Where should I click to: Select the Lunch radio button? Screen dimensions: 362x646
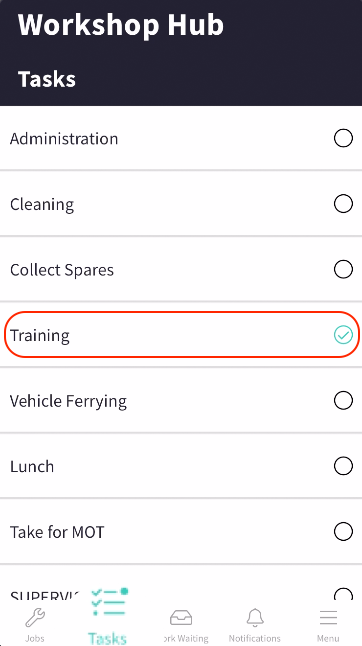point(343,466)
